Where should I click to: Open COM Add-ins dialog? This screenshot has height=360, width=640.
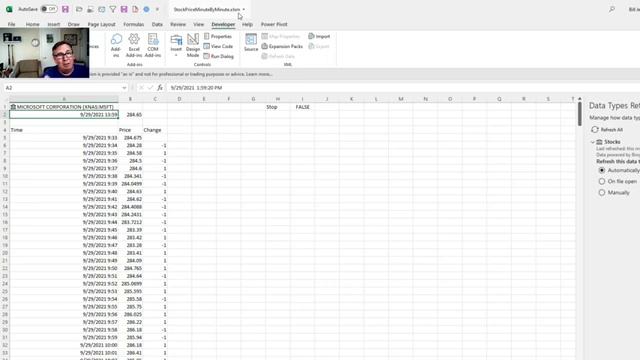[153, 45]
